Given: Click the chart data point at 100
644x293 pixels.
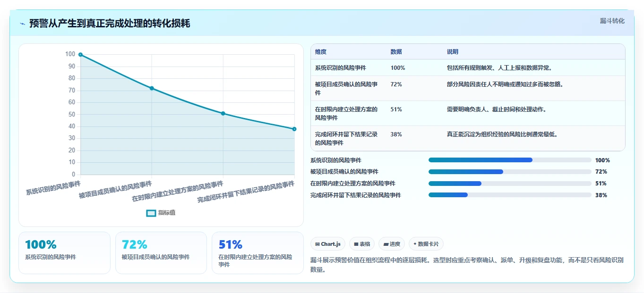Looking at the screenshot, I should point(80,55).
